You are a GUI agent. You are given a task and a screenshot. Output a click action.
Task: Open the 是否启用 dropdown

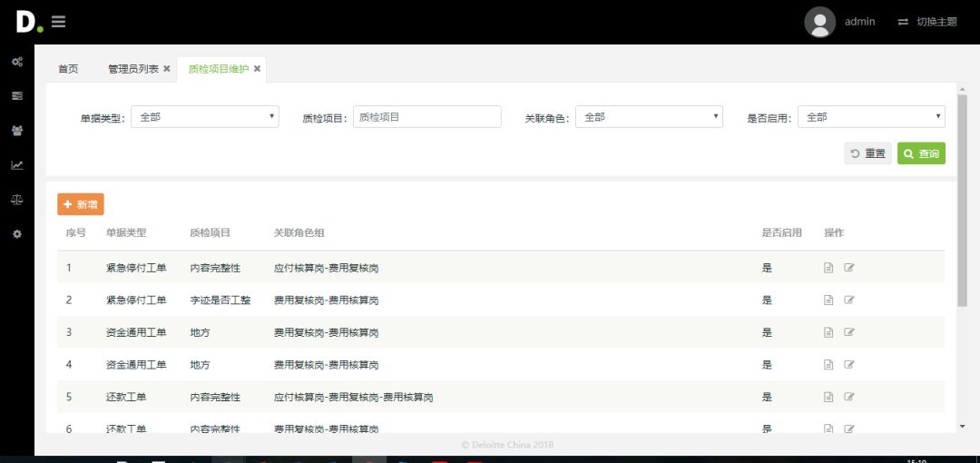click(871, 117)
